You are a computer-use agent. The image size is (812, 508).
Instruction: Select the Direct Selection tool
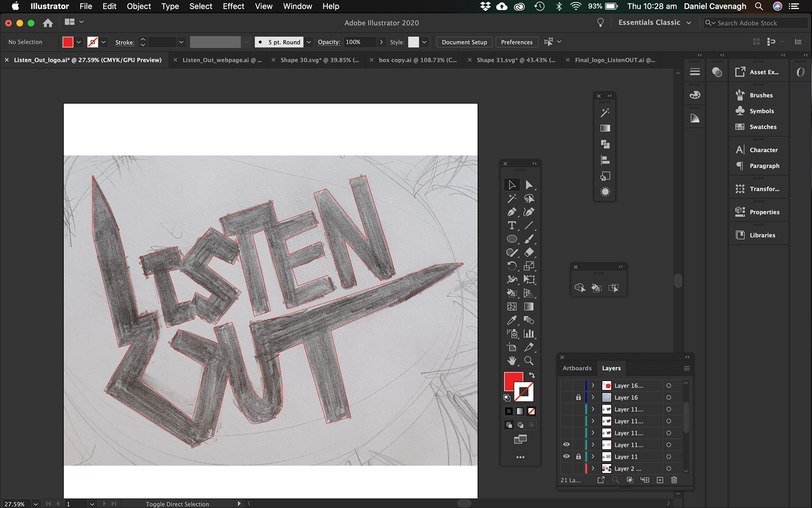(529, 185)
